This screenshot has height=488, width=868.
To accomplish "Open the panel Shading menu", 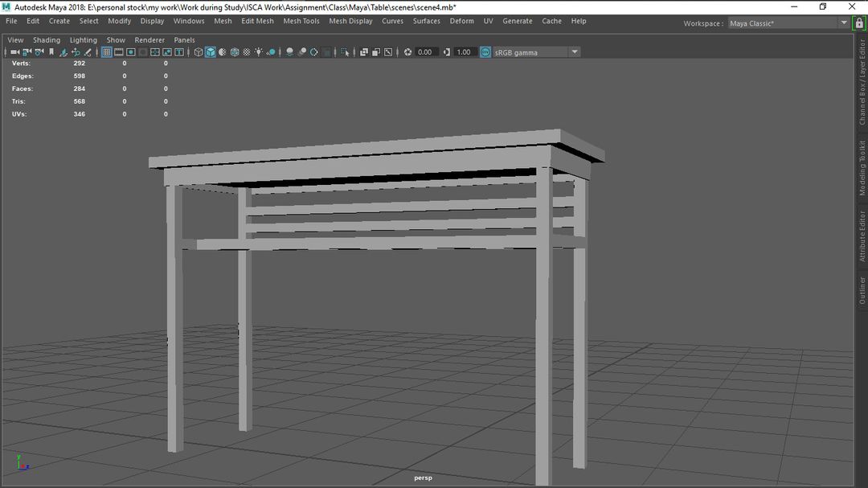I will 47,40.
